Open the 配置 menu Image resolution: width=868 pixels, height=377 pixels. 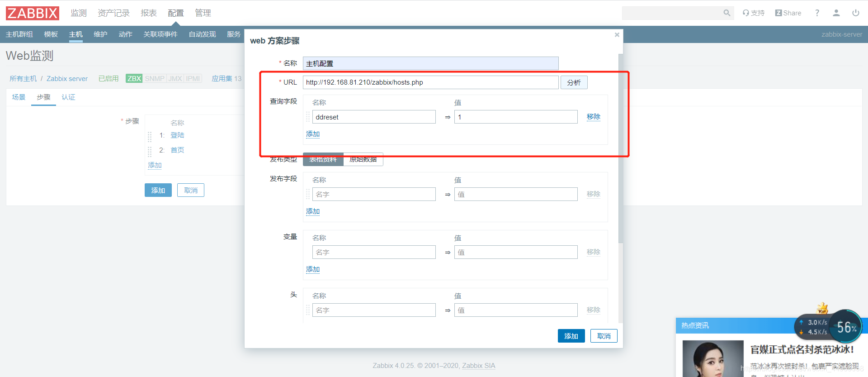pos(176,13)
